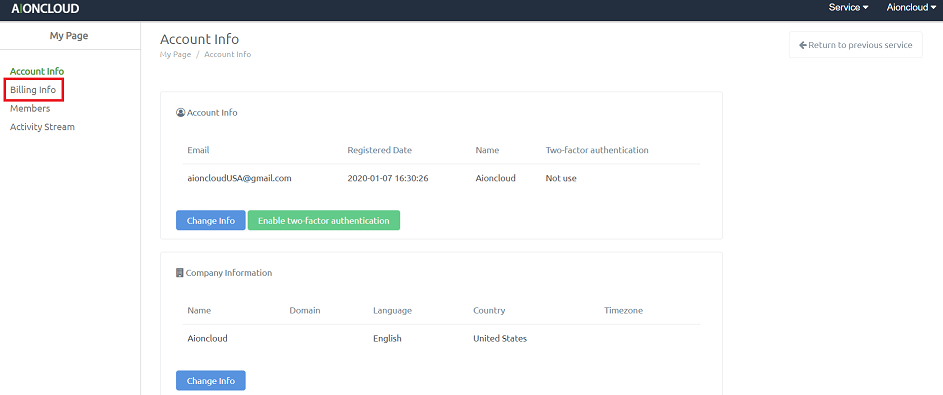The width and height of the screenshot is (943, 395).
Task: Click the building icon beside Company Information
Action: 179,272
